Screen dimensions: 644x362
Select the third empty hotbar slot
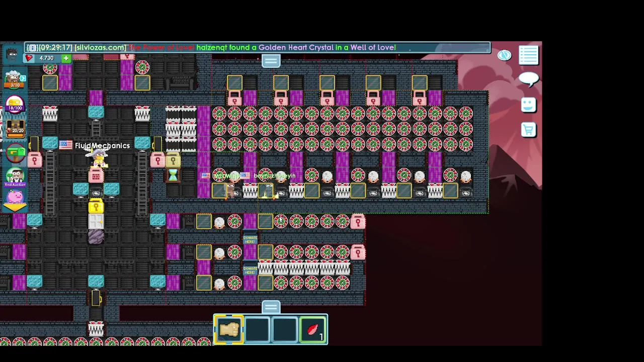(x=285, y=330)
